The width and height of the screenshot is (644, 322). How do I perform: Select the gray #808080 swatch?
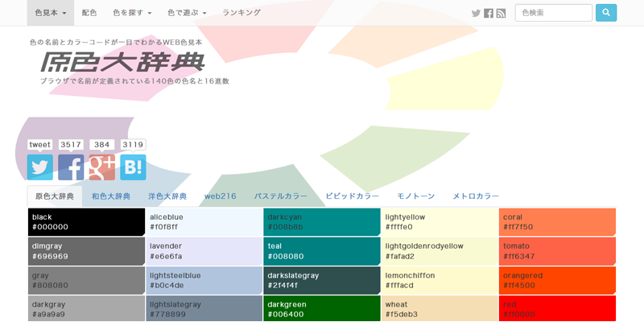tap(86, 280)
